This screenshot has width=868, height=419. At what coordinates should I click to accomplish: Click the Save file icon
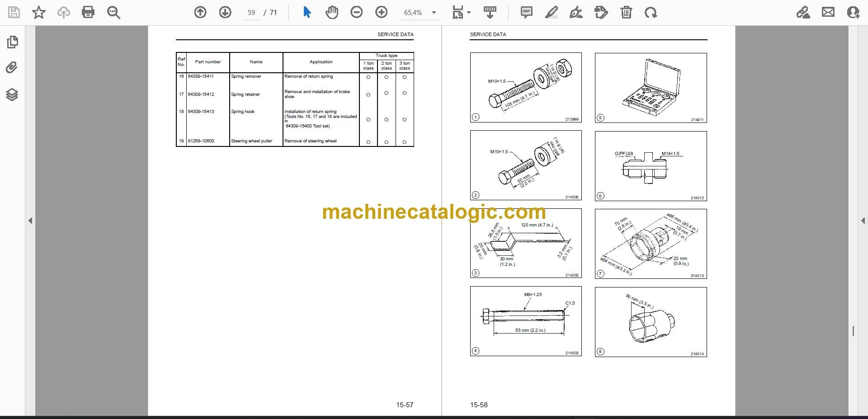(x=14, y=12)
